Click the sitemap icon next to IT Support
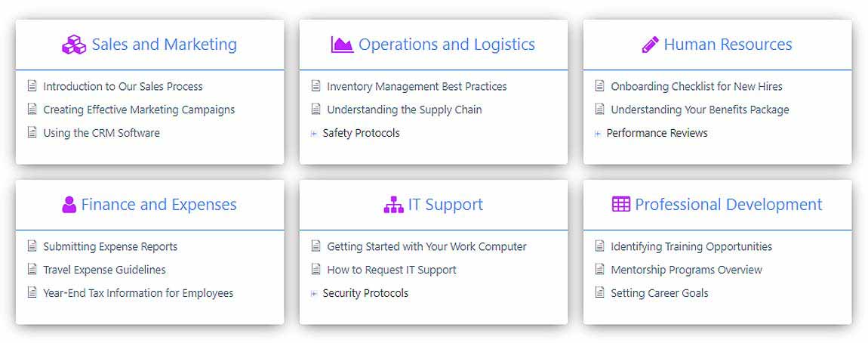 tap(393, 205)
